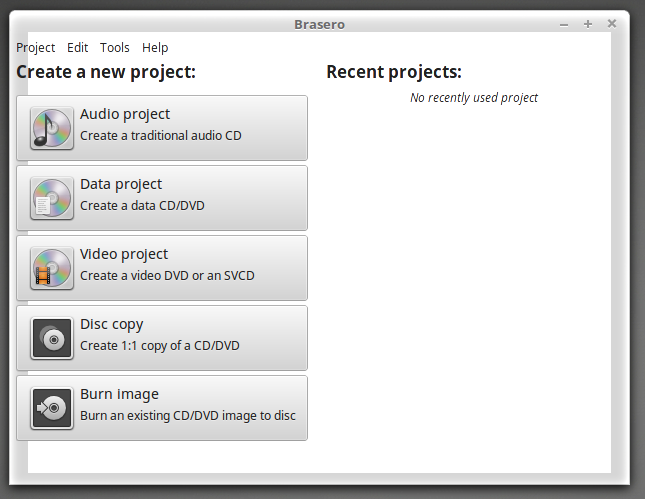Click the "No recently used project" text
This screenshot has height=499, width=645.
point(474,98)
